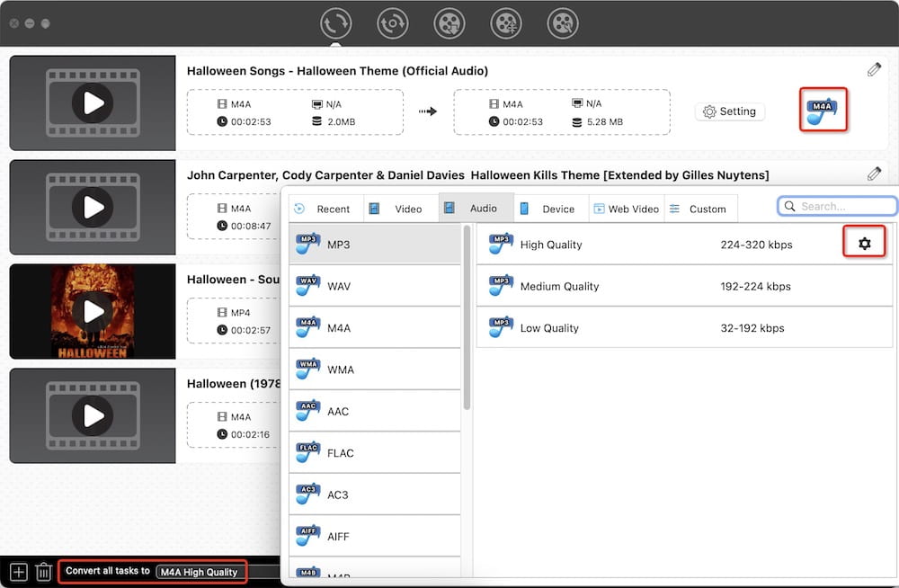The height and width of the screenshot is (588, 899).
Task: Open the Convert tab icon in top toolbar
Action: [x=335, y=23]
